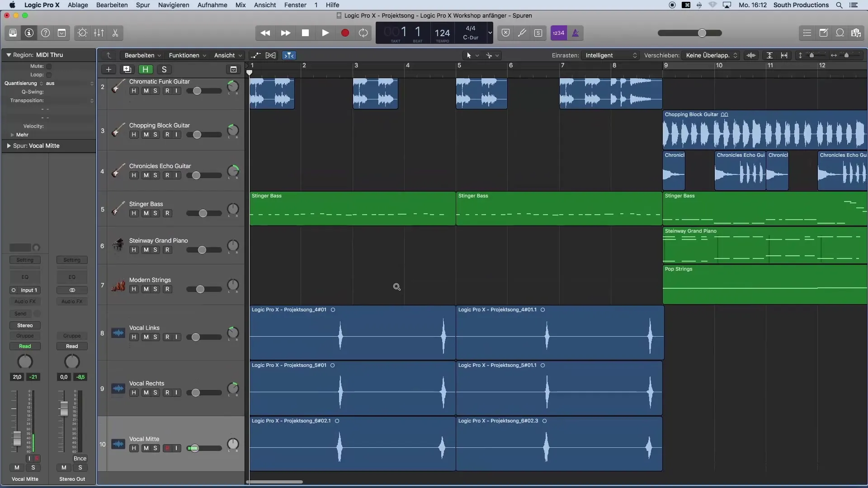Open the Bearbeiten dropdown in tracks area

(142, 56)
